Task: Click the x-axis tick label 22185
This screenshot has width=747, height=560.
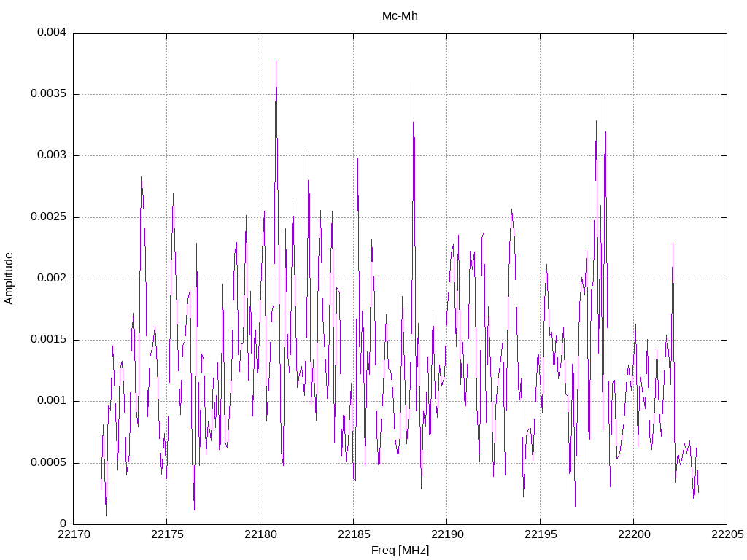Action: coord(354,534)
